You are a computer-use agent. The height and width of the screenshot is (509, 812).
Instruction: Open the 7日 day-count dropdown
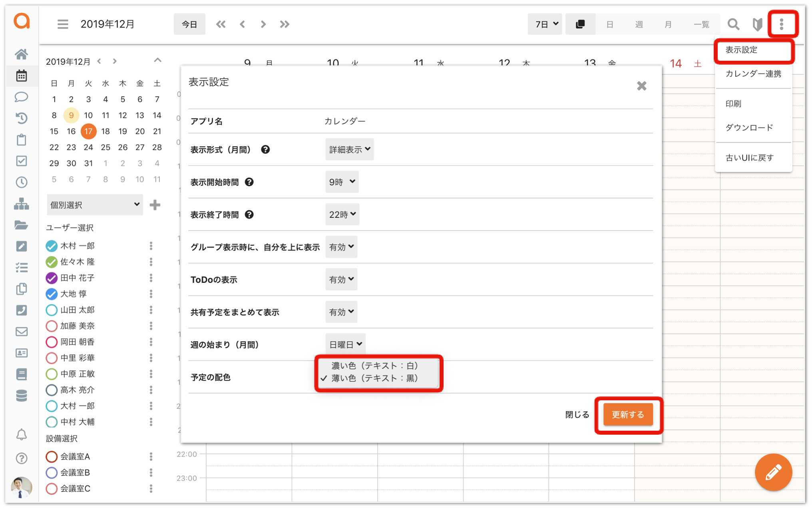(x=545, y=24)
